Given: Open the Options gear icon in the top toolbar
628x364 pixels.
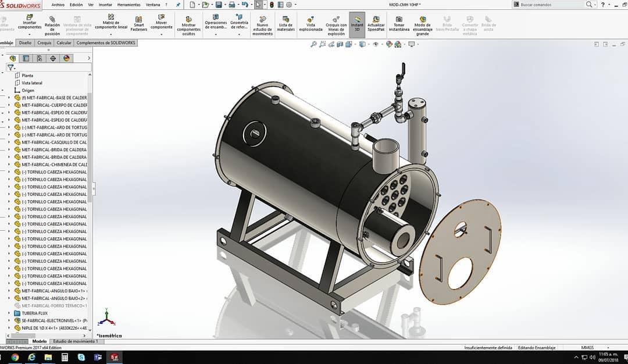Looking at the screenshot, I should click(289, 5).
